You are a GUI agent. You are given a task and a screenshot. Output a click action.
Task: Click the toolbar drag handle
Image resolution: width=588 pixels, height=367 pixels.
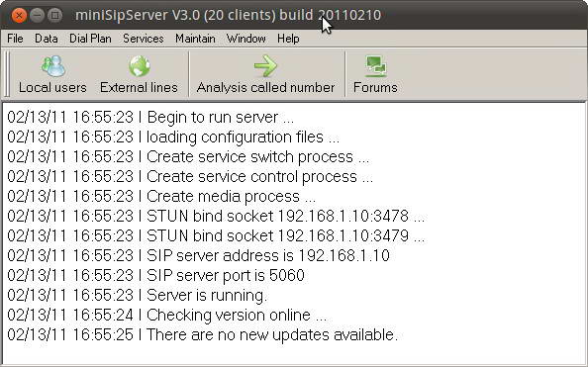point(7,74)
